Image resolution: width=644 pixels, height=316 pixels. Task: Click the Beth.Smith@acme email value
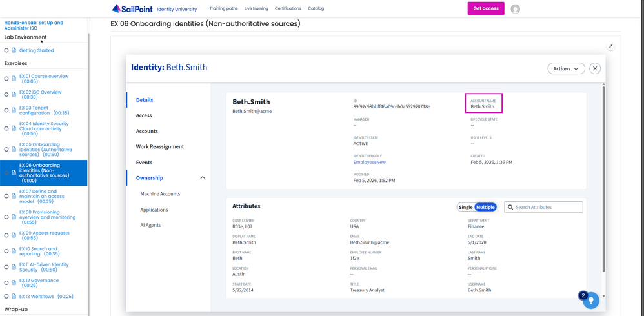370,242
